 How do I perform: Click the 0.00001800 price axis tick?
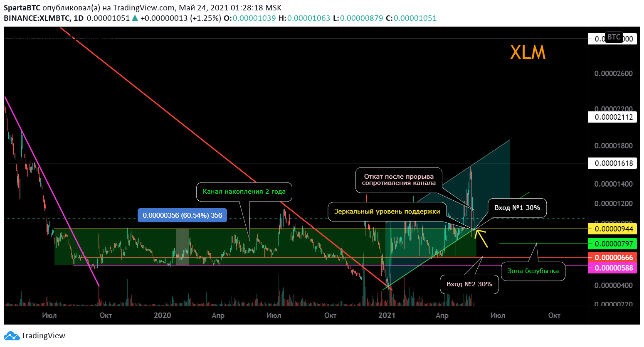[614, 146]
